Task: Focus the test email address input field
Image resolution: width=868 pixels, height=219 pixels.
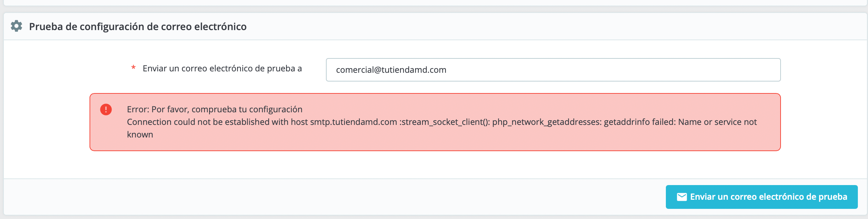Action: click(x=553, y=70)
